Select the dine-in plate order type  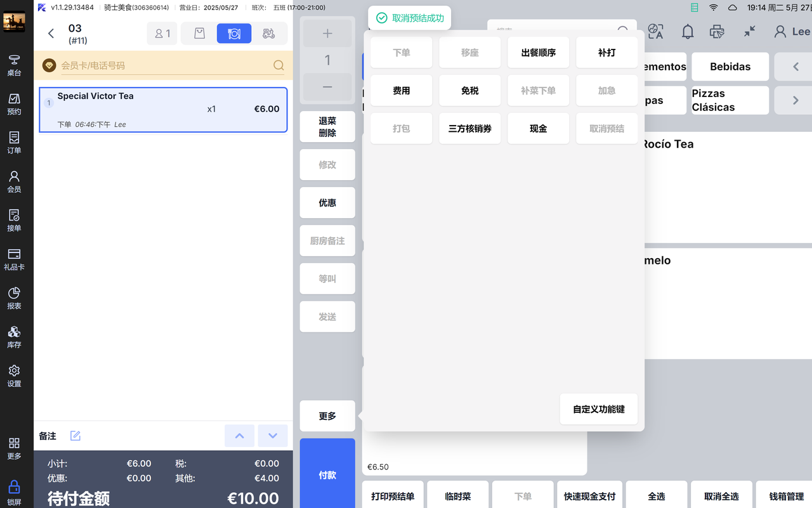click(x=234, y=34)
